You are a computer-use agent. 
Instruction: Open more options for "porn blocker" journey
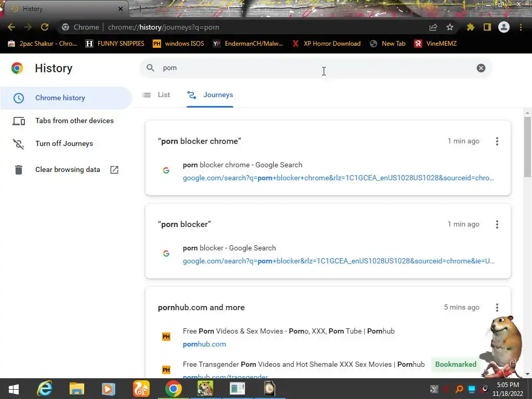(497, 224)
